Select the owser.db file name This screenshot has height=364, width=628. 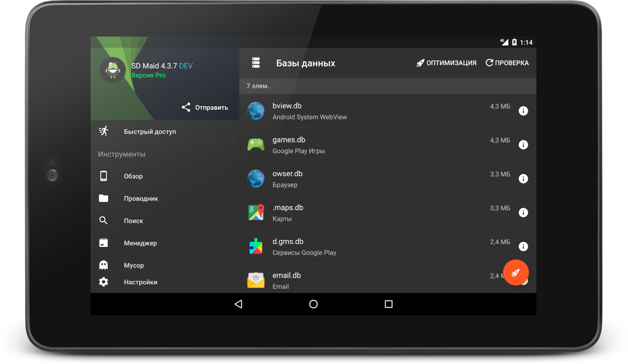[288, 174]
